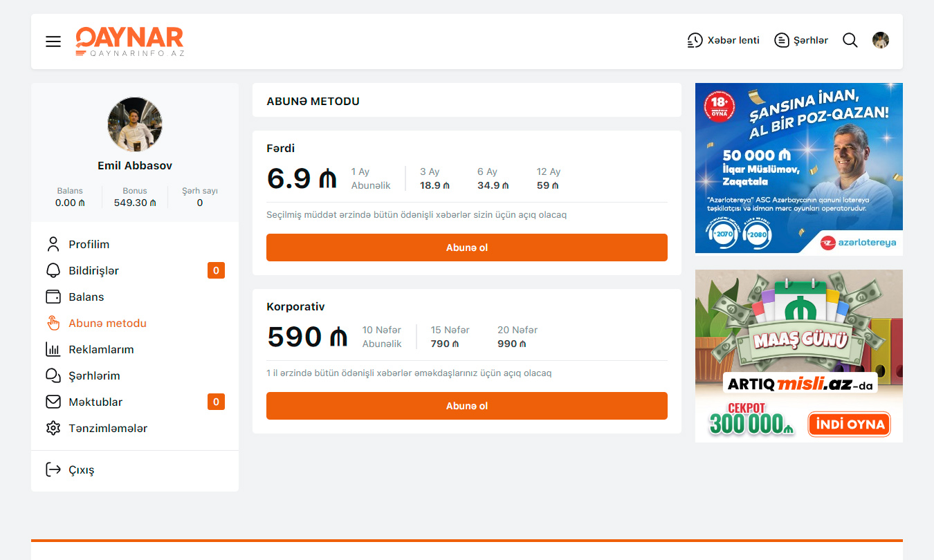Screen dimensions: 934x560
Task: Open the Şərhlər comments link
Action: pyautogui.click(x=801, y=40)
